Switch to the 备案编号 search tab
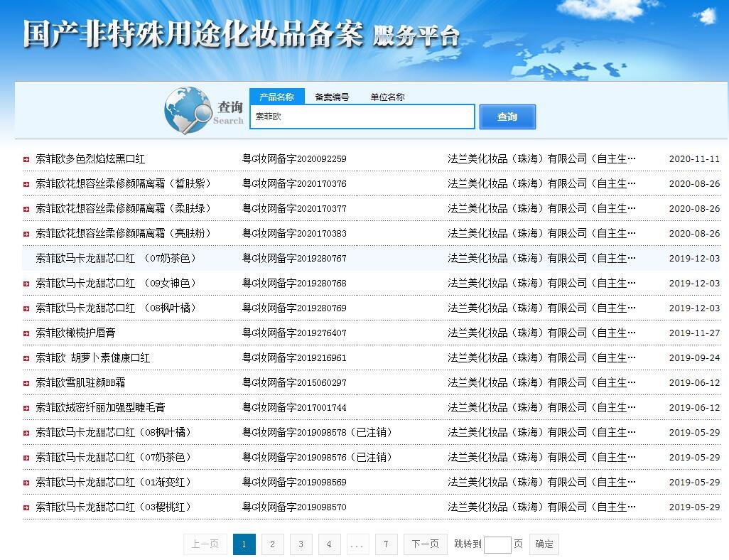This screenshot has height=560, width=729. coord(332,97)
